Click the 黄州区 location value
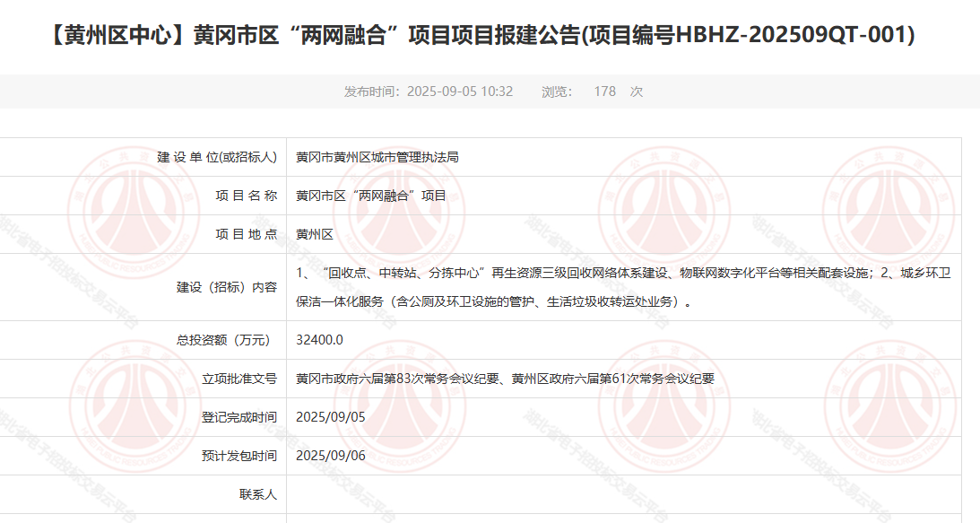This screenshot has width=980, height=523. point(315,234)
